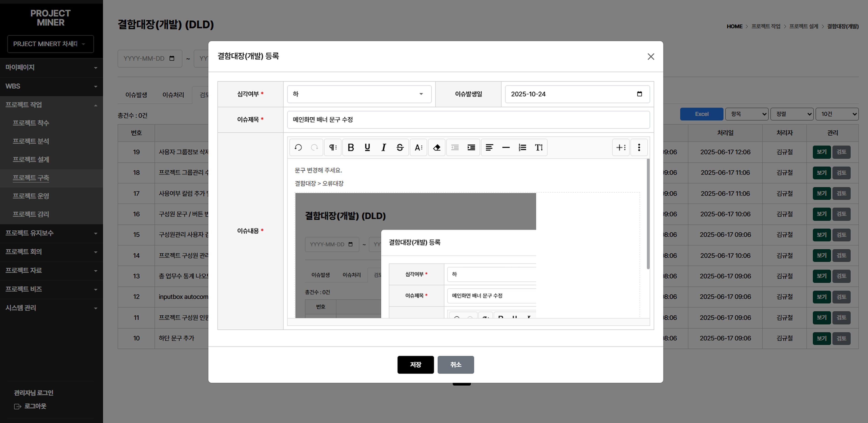Toggle bold formatting in the editor

click(x=351, y=147)
